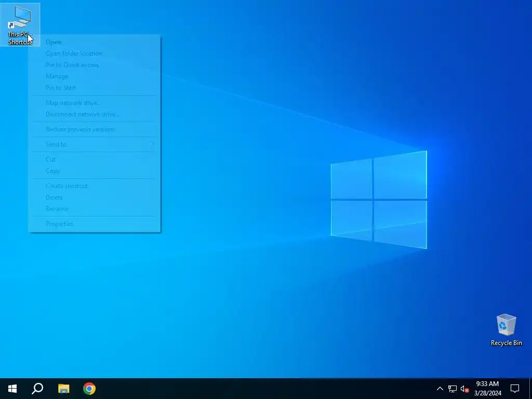Launch Google Chrome from the taskbar
This screenshot has height=399, width=532.
coord(89,389)
